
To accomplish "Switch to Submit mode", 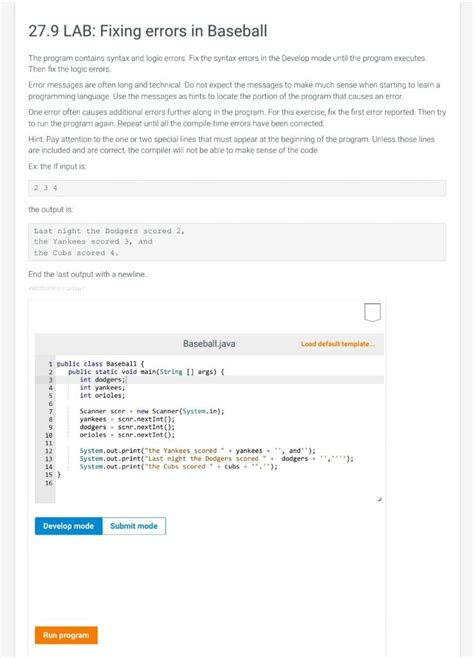I will point(134,526).
